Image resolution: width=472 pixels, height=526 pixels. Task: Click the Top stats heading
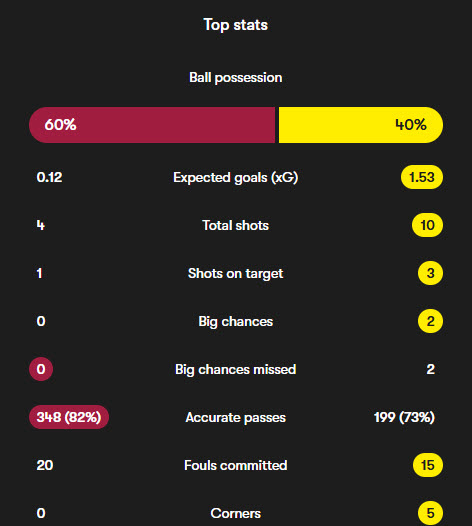235,25
